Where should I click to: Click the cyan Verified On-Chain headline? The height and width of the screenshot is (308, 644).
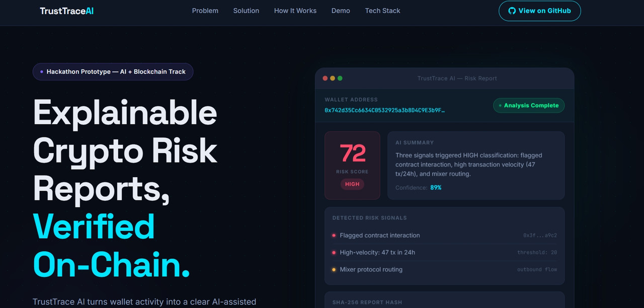pos(112,245)
